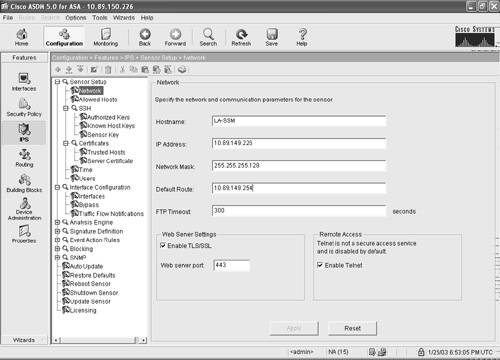
Task: Expand the Blocking tree node
Action: [57, 249]
